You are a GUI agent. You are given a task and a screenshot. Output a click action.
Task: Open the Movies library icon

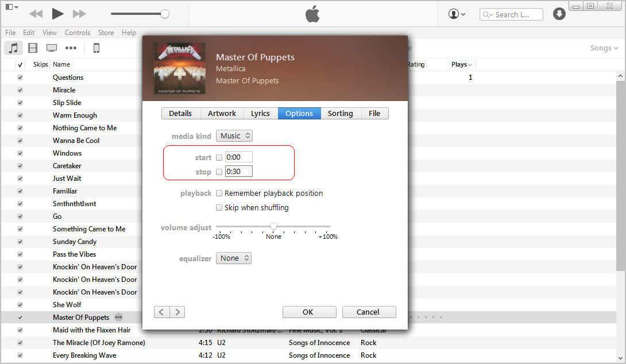[x=33, y=48]
